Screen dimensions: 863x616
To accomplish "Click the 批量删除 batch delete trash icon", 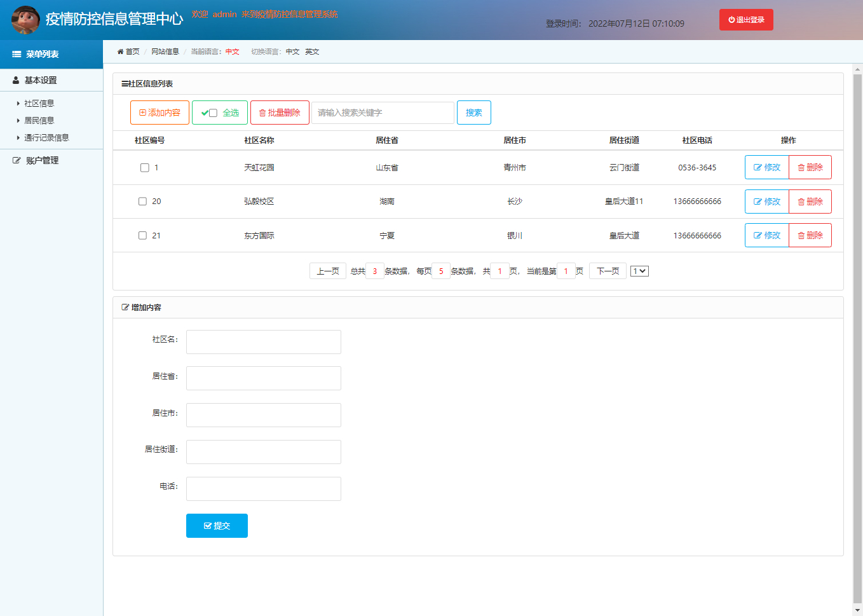I will (262, 112).
